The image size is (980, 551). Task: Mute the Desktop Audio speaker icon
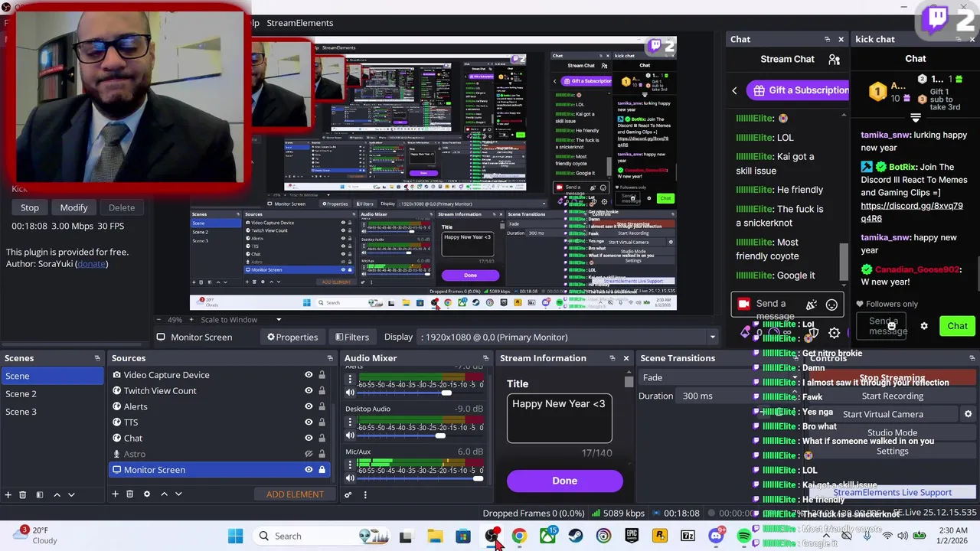coord(350,435)
